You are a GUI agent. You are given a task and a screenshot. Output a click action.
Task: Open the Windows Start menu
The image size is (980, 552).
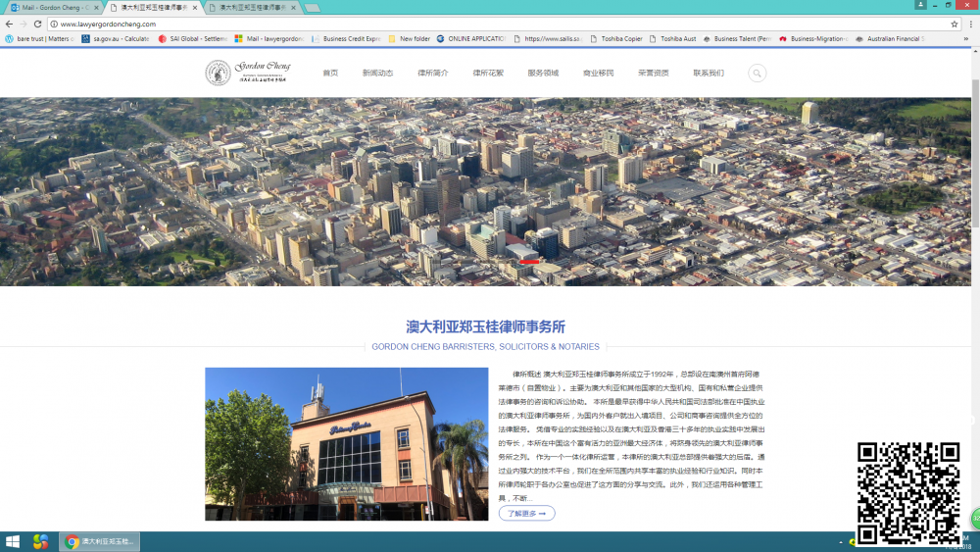13,541
